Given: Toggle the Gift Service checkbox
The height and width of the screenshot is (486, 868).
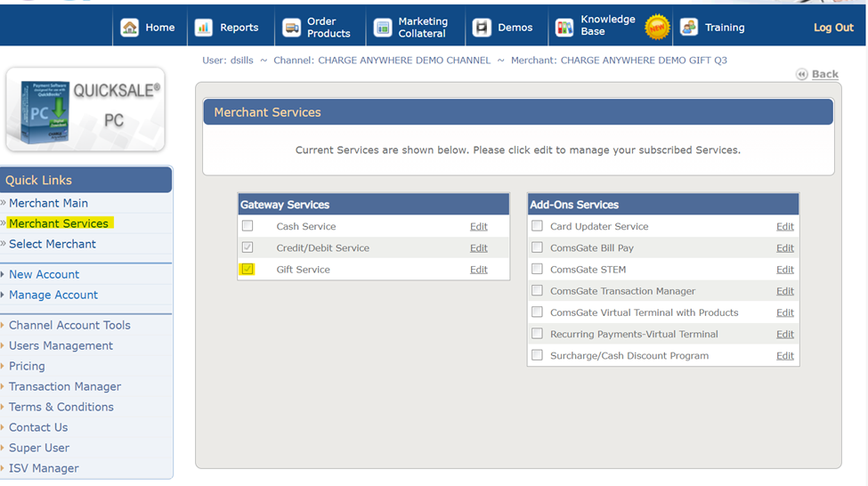Looking at the screenshot, I should coord(247,269).
